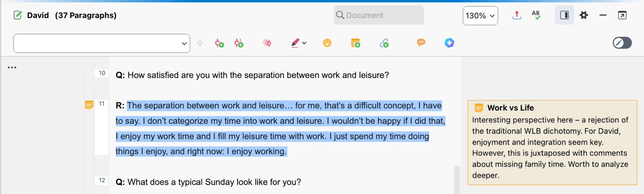Click the highlight color marker swatch
This screenshot has width=644, height=194.
click(x=295, y=43)
